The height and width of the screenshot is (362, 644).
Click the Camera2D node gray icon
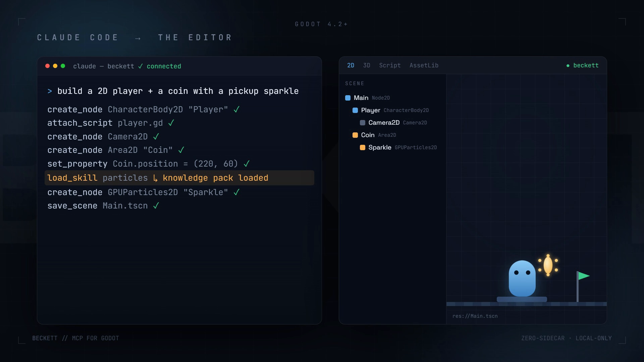(x=363, y=123)
